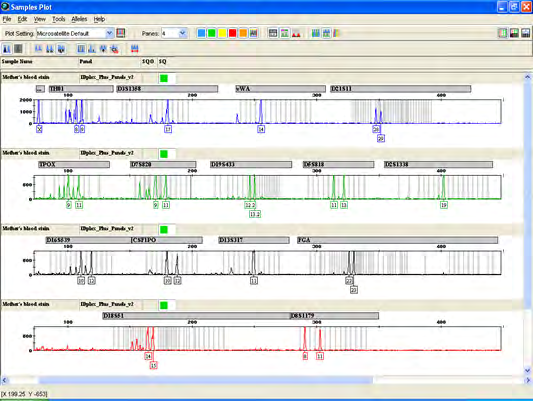This screenshot has height=401, width=533.
Task: Open the View menu
Action: (x=39, y=19)
